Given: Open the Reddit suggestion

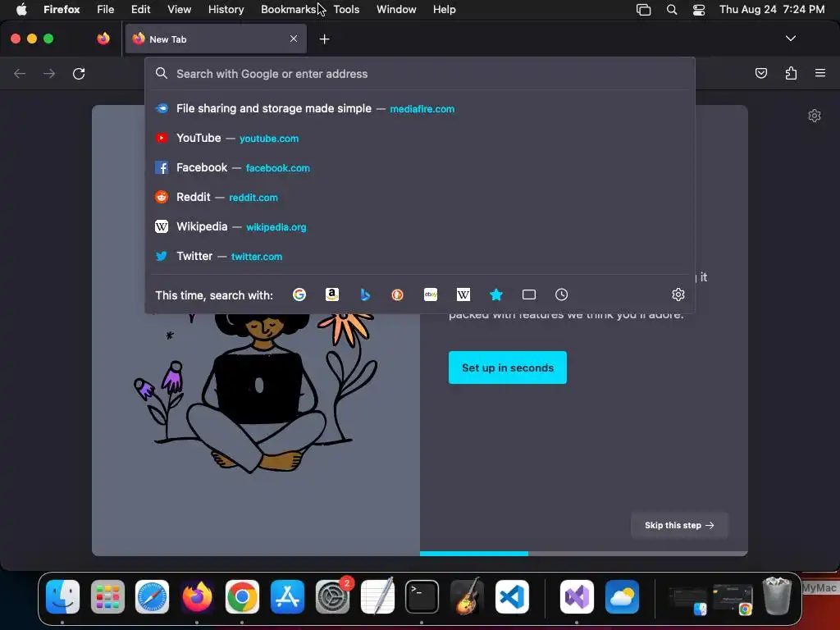Looking at the screenshot, I should coord(419,197).
